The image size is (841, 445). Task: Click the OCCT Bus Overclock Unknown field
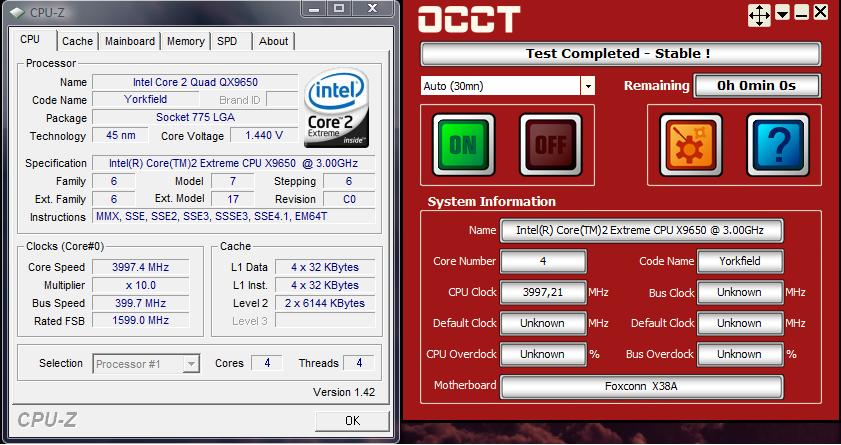tap(740, 354)
